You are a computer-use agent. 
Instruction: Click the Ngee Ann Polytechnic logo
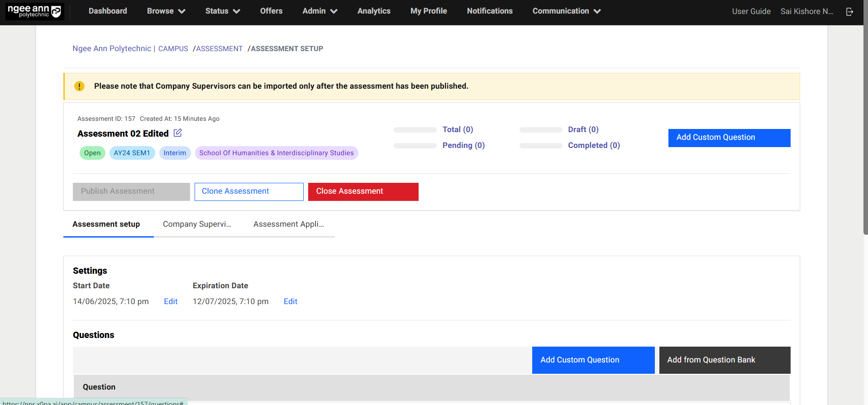tap(34, 11)
